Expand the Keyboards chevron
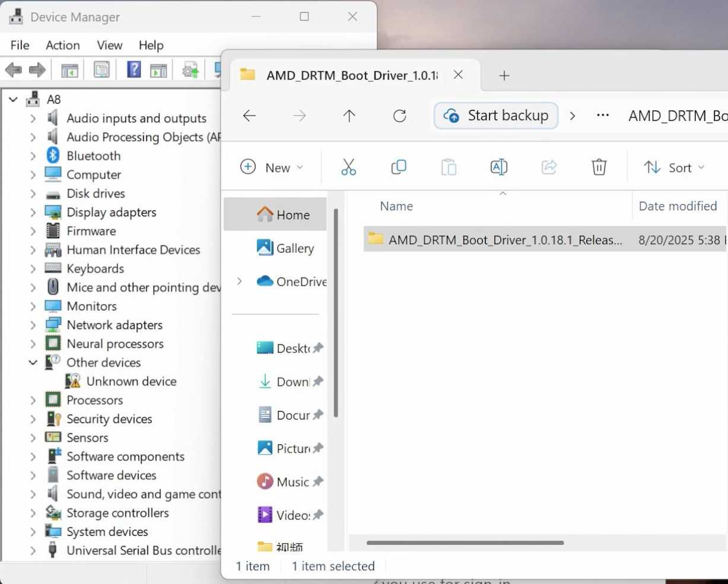Image resolution: width=728 pixels, height=584 pixels. click(33, 269)
